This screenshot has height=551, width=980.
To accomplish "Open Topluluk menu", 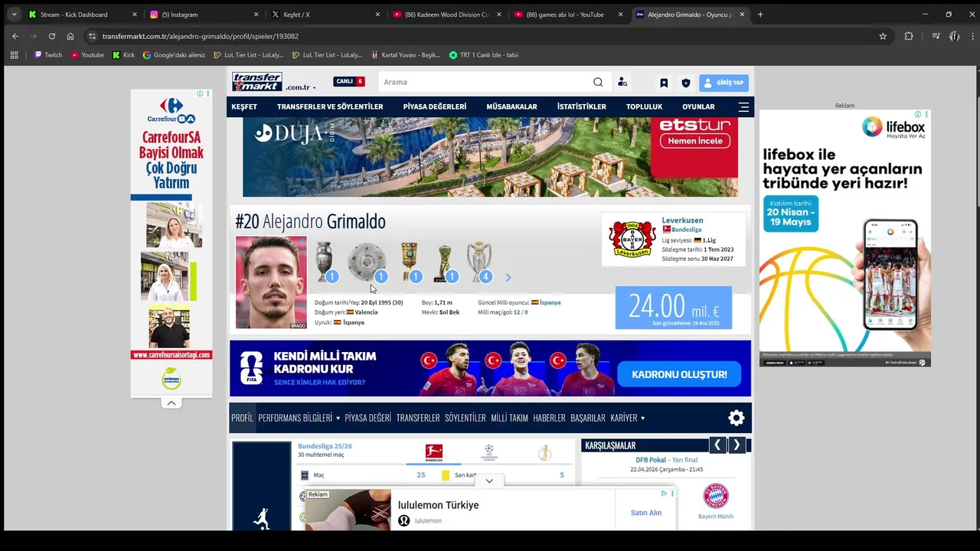I will (x=644, y=107).
